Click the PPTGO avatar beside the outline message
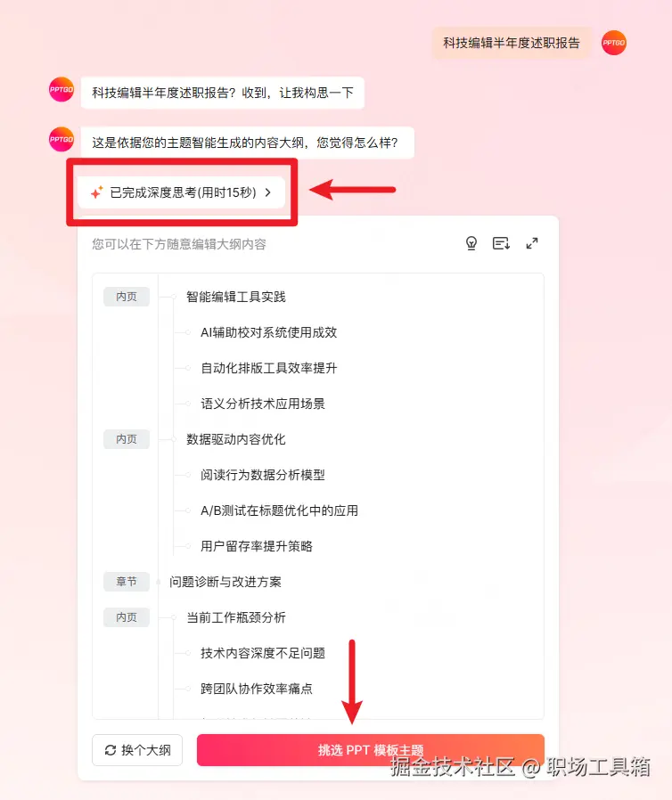Screen dimensions: 672x800 [x=61, y=139]
